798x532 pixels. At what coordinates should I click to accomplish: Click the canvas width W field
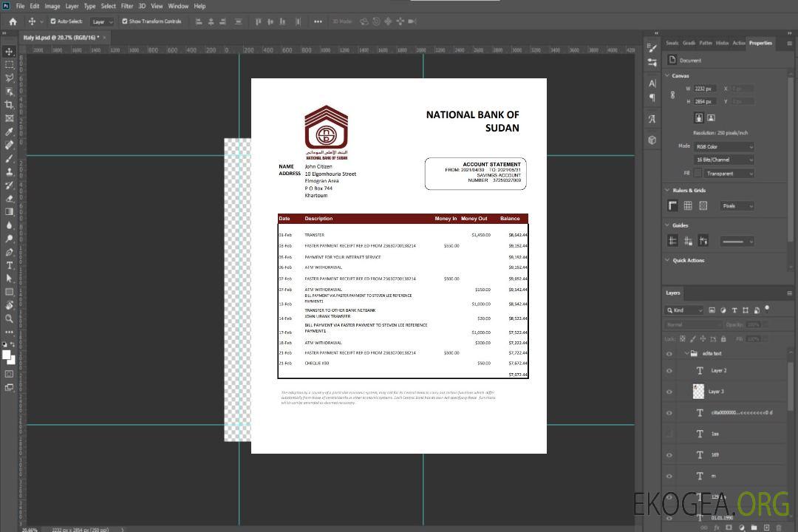705,89
